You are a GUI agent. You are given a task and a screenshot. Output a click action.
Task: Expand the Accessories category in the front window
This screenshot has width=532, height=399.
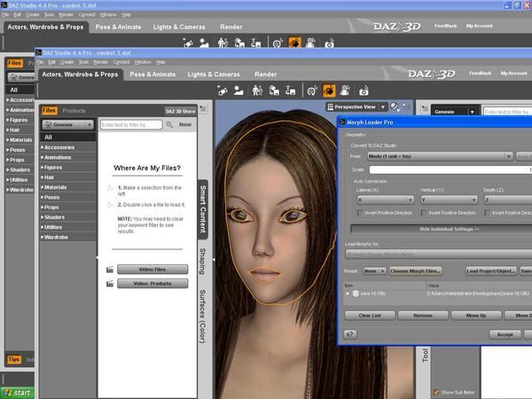(x=42, y=147)
